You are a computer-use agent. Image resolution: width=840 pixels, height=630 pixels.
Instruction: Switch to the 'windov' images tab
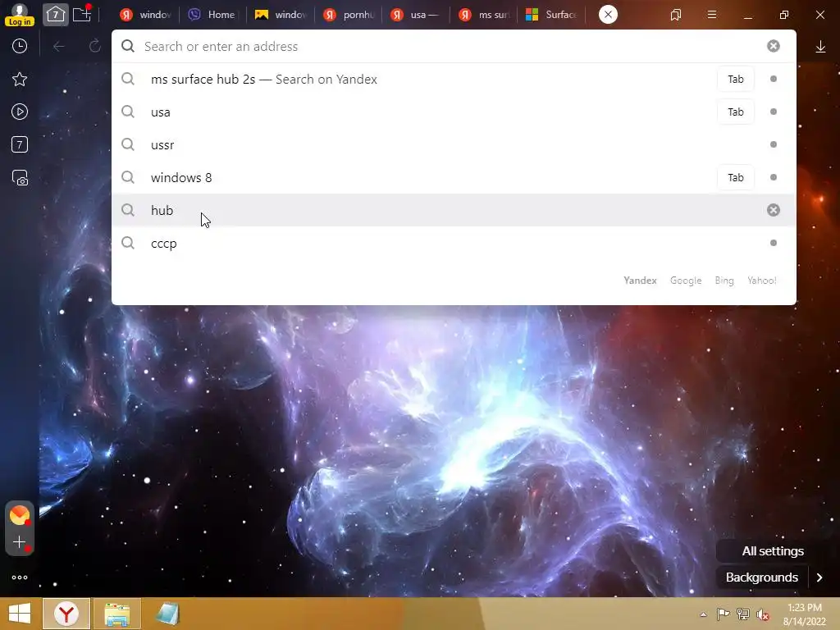coord(281,15)
